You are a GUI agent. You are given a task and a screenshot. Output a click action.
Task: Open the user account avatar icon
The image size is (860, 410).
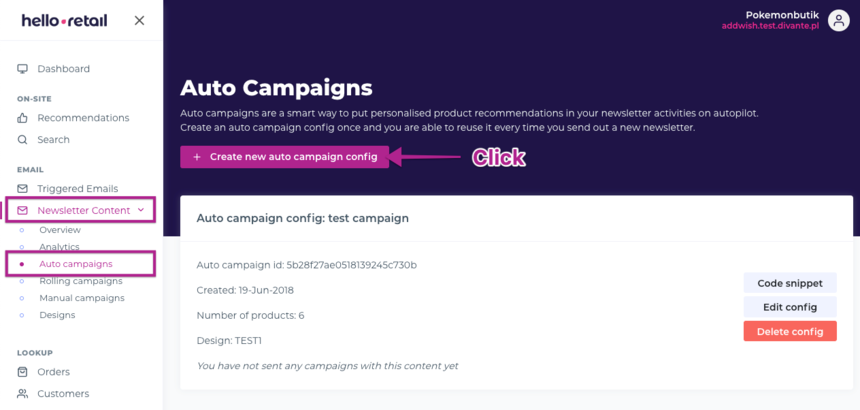839,21
